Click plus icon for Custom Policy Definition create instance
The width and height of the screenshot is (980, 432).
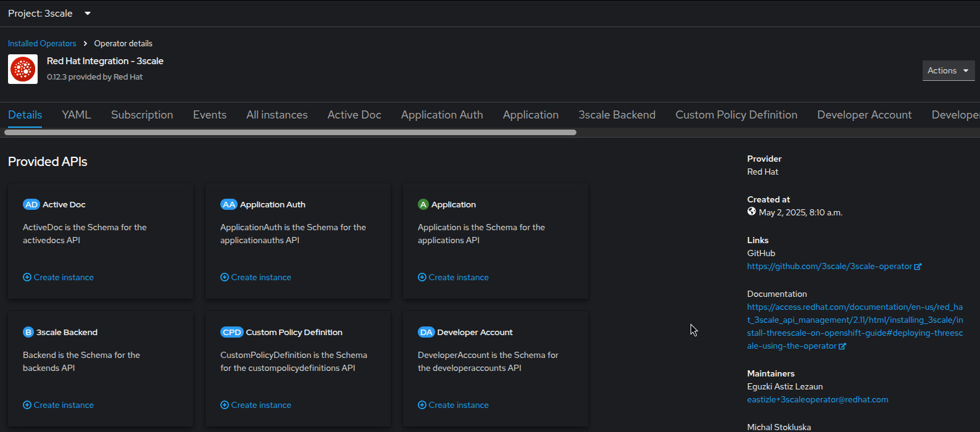(225, 405)
